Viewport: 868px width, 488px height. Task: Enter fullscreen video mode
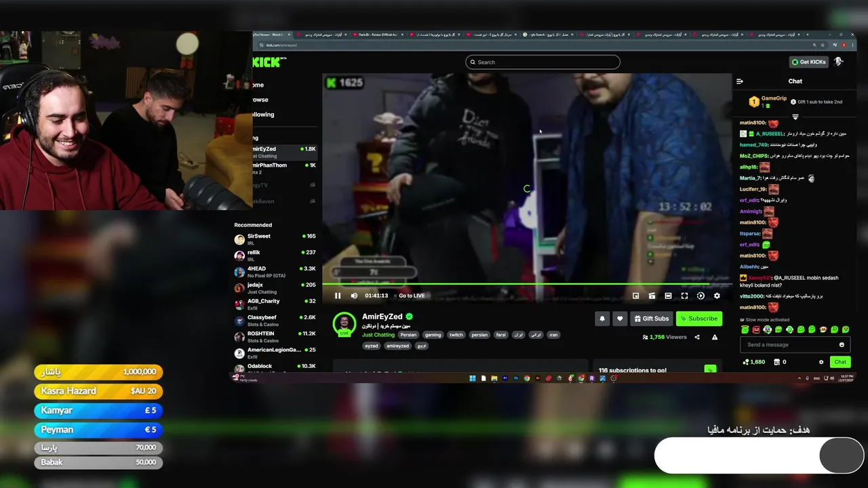(x=684, y=296)
